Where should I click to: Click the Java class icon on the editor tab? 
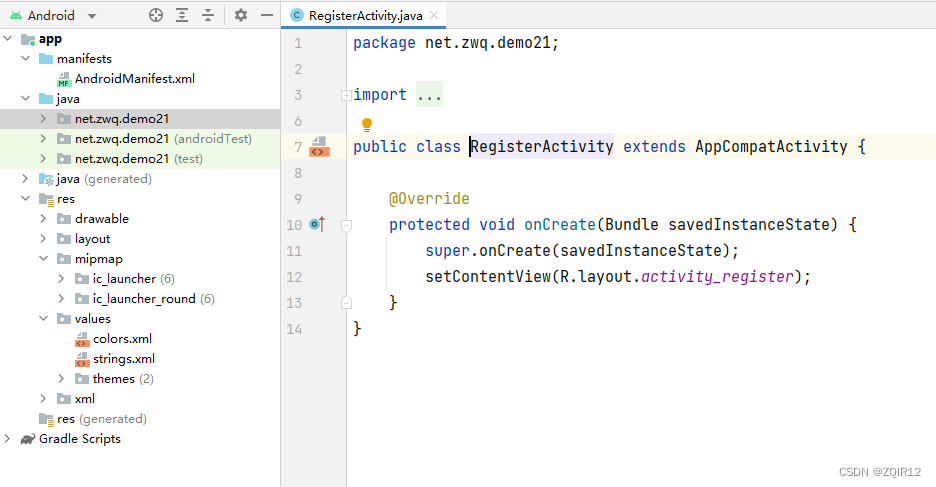tap(297, 16)
